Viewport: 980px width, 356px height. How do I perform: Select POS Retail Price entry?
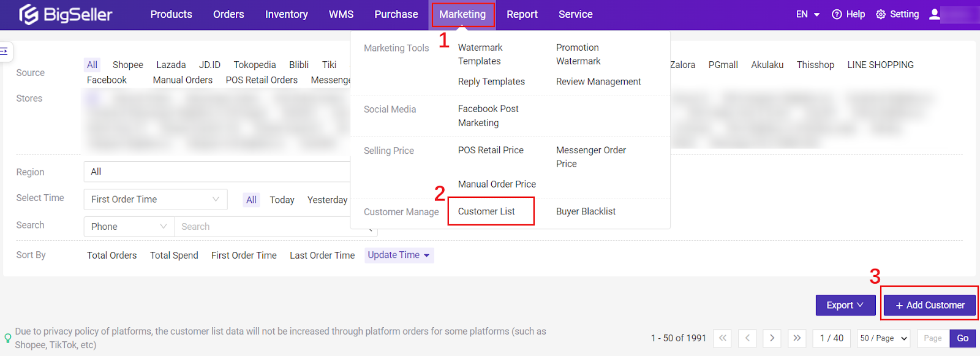click(491, 150)
